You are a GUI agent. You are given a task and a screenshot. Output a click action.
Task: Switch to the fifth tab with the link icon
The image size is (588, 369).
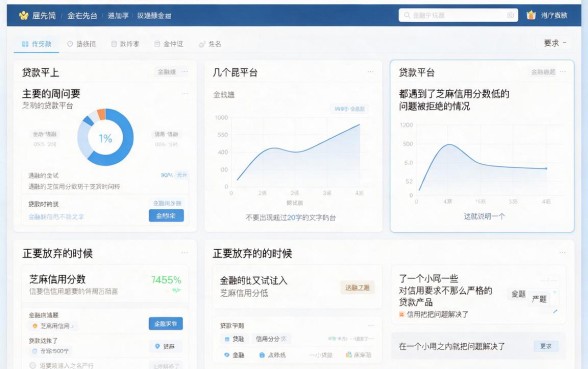coord(210,44)
